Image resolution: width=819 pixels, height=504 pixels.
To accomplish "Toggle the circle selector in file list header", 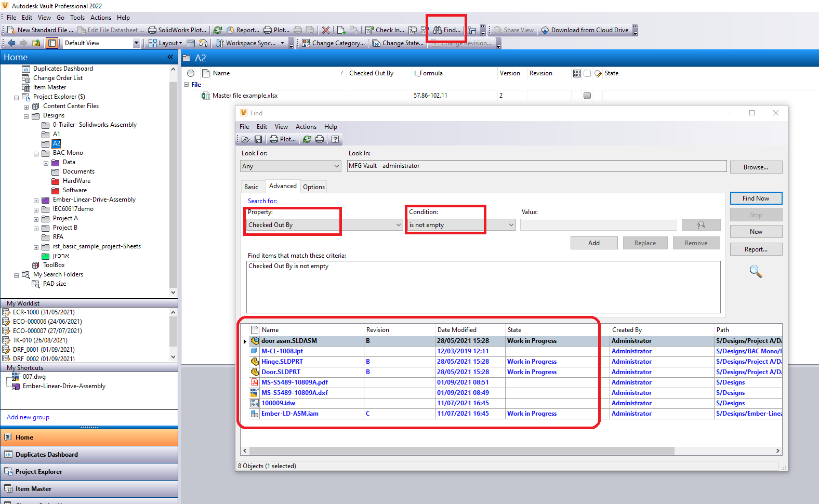I will tap(191, 73).
